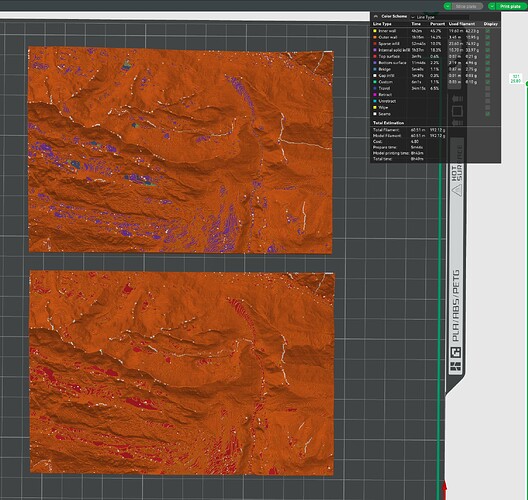Select the upper terrain model on plate
The height and width of the screenshot is (500, 528).
[x=180, y=150]
